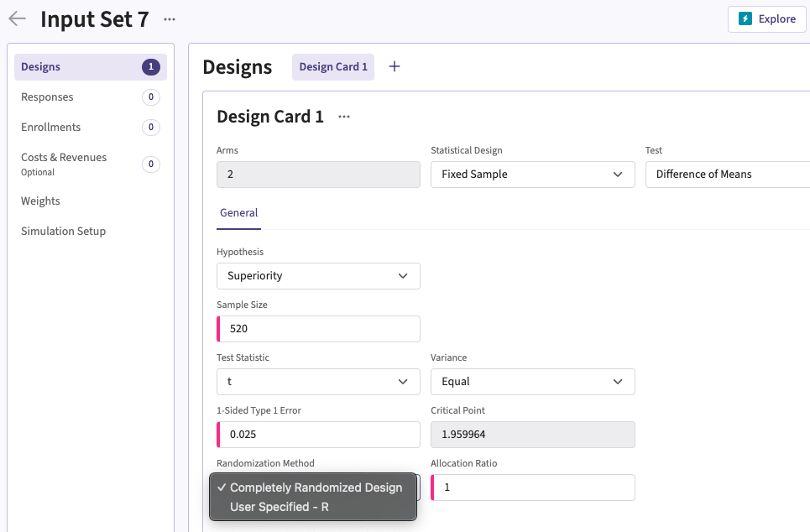Select the General tab
810x532 pixels.
click(239, 213)
